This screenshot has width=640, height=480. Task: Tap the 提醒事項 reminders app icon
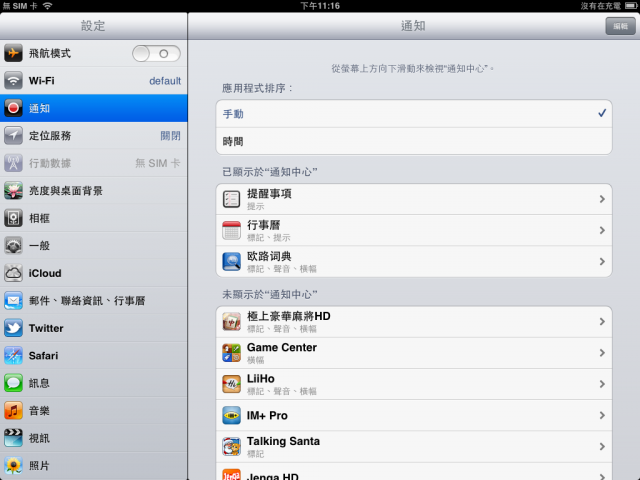coord(231,199)
